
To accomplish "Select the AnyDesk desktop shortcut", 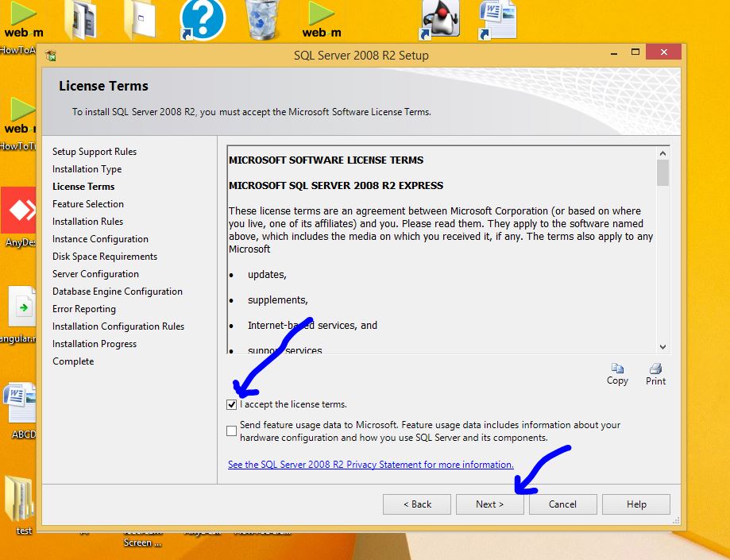I will 19,211.
